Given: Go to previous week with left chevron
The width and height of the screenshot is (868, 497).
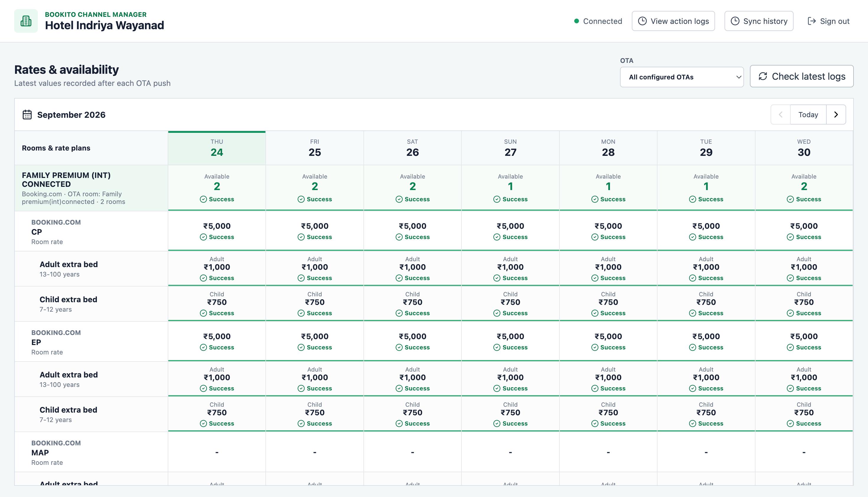Looking at the screenshot, I should tap(780, 115).
